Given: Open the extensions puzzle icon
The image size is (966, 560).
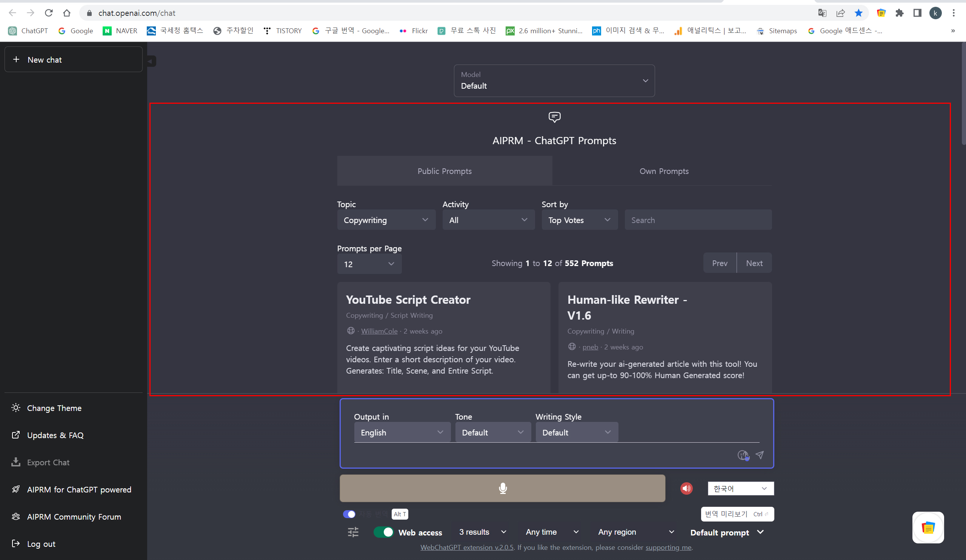Looking at the screenshot, I should click(x=899, y=13).
